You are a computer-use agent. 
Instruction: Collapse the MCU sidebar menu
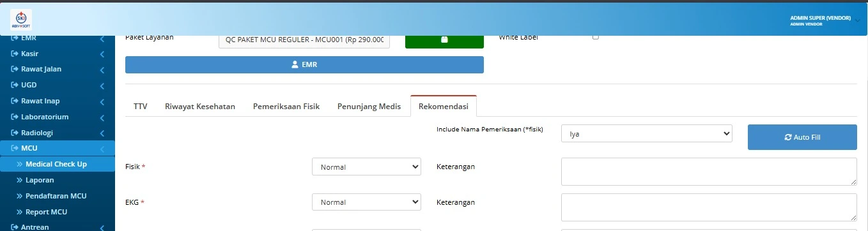(x=58, y=148)
